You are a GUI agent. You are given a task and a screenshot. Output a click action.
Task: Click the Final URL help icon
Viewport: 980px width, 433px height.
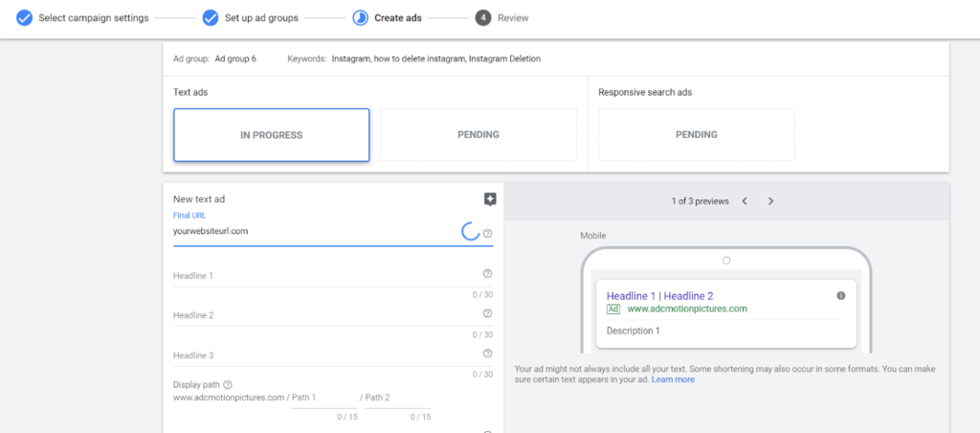487,233
